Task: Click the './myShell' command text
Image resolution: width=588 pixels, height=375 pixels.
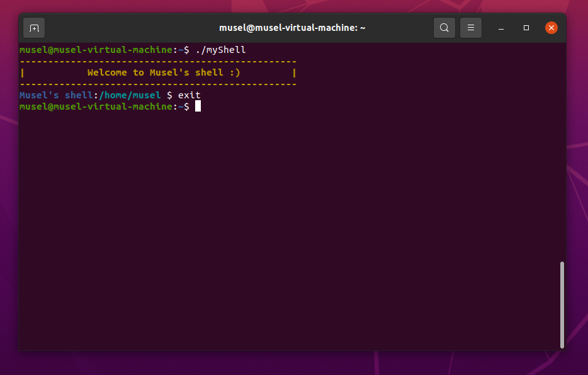Action: click(x=221, y=50)
